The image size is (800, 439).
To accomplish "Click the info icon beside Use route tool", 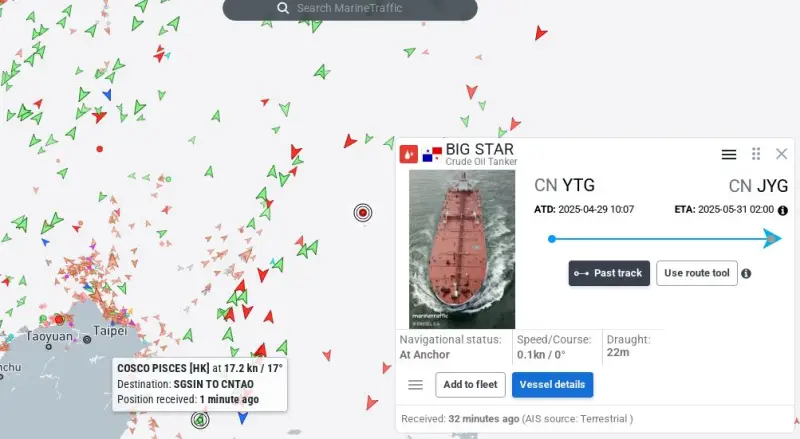I will coord(746,274).
